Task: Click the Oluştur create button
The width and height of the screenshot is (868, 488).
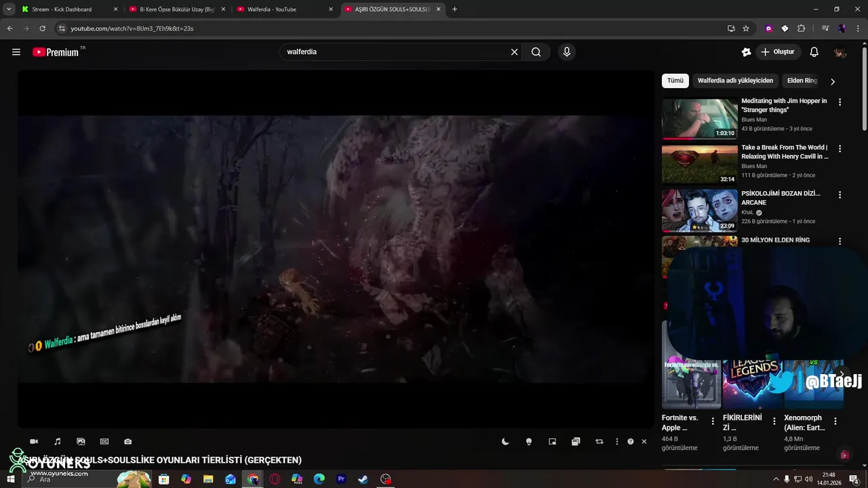Action: (x=779, y=52)
